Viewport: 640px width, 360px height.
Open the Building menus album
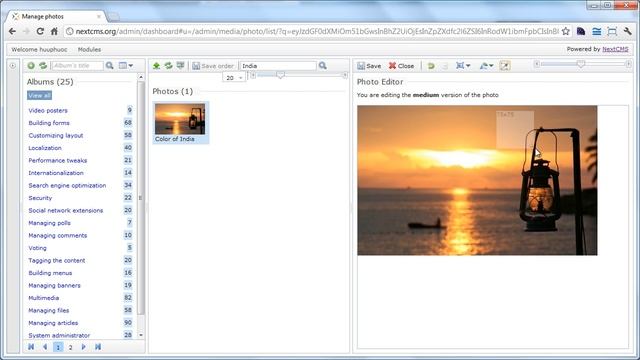tap(50, 273)
